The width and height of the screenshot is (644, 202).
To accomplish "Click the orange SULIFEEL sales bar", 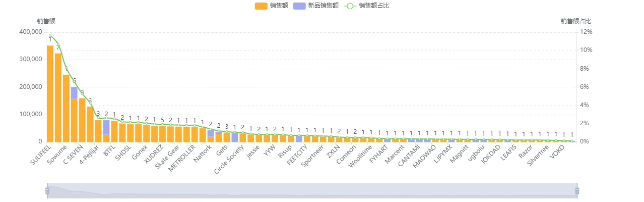I will pos(50,93).
